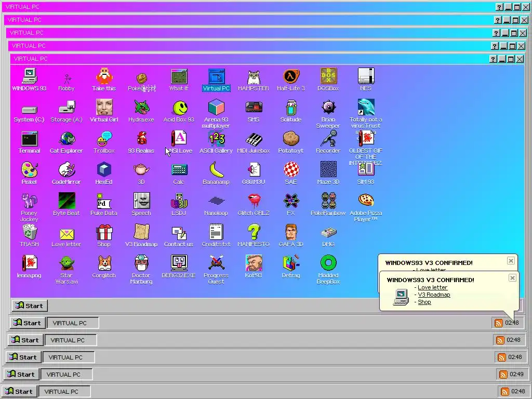Open the Maze 3D icon
This screenshot has width=532, height=399.
coord(328,174)
